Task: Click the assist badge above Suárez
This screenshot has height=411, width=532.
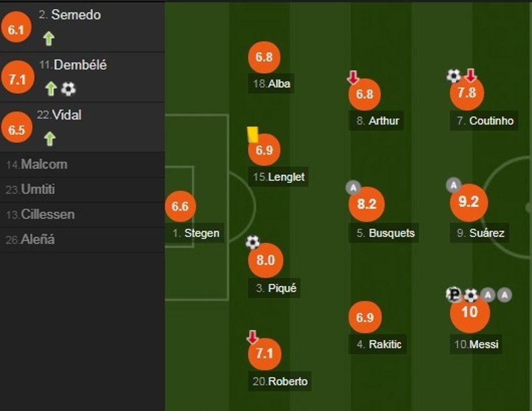Action: [453, 185]
